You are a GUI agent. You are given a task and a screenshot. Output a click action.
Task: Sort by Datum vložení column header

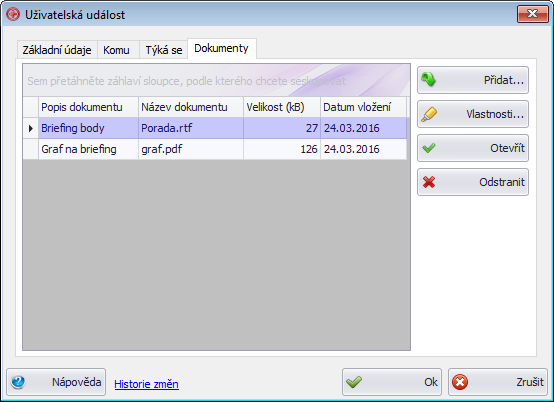coord(363,107)
